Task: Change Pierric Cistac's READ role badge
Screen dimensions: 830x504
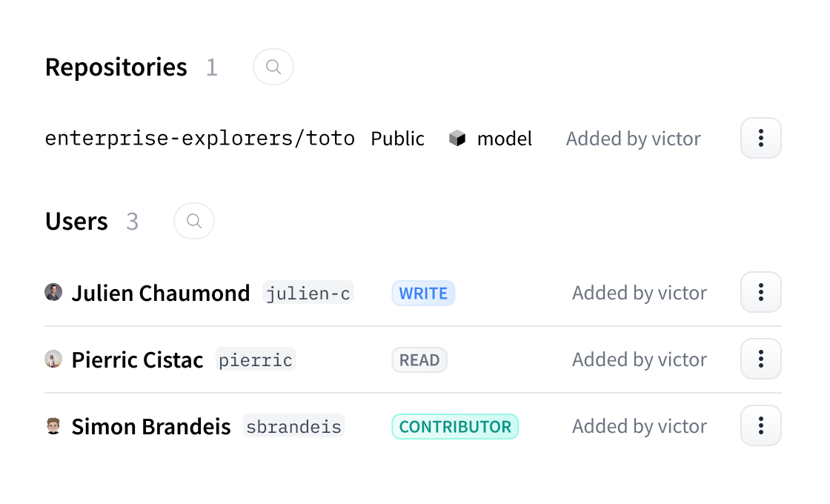Action: (x=419, y=359)
